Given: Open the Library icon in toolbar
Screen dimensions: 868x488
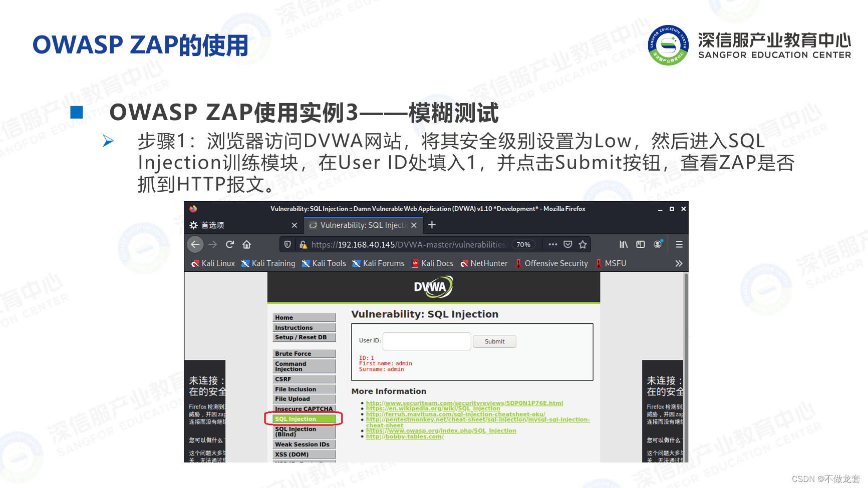Looking at the screenshot, I should [624, 244].
